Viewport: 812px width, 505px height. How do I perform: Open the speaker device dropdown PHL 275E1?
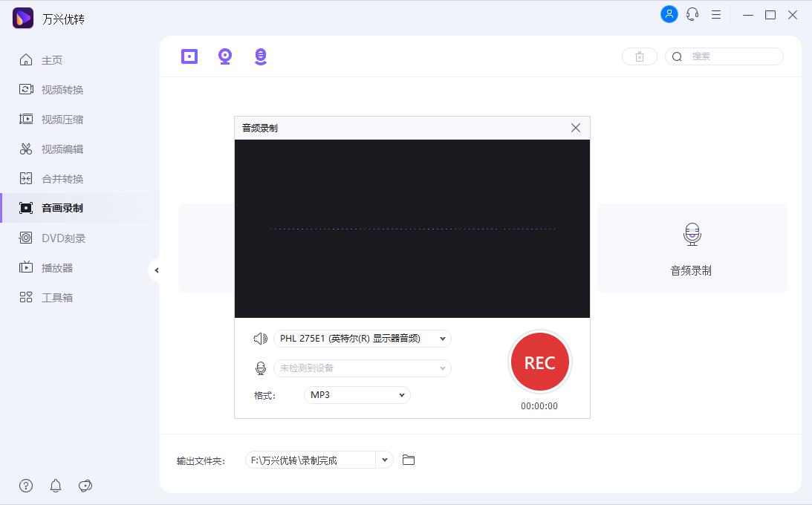pos(363,338)
